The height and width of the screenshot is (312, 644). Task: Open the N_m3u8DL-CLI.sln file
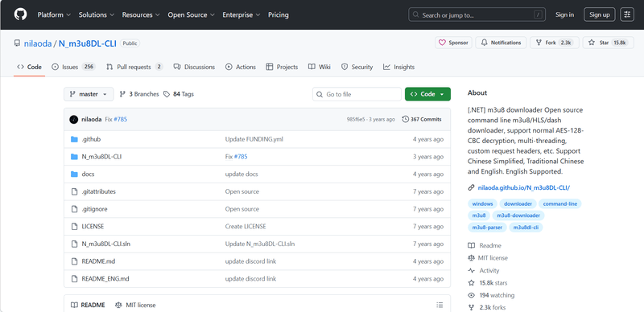(106, 244)
